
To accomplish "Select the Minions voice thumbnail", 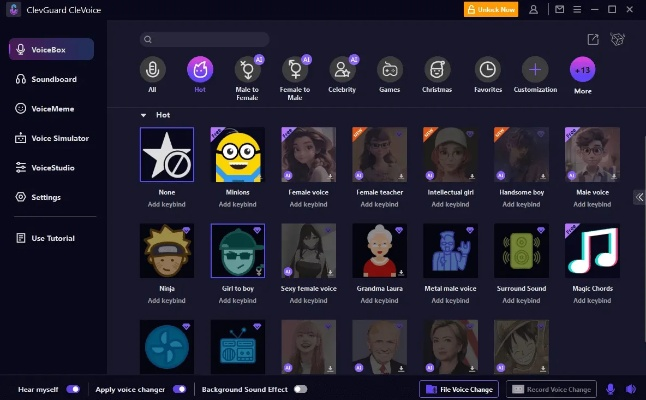I will point(238,154).
